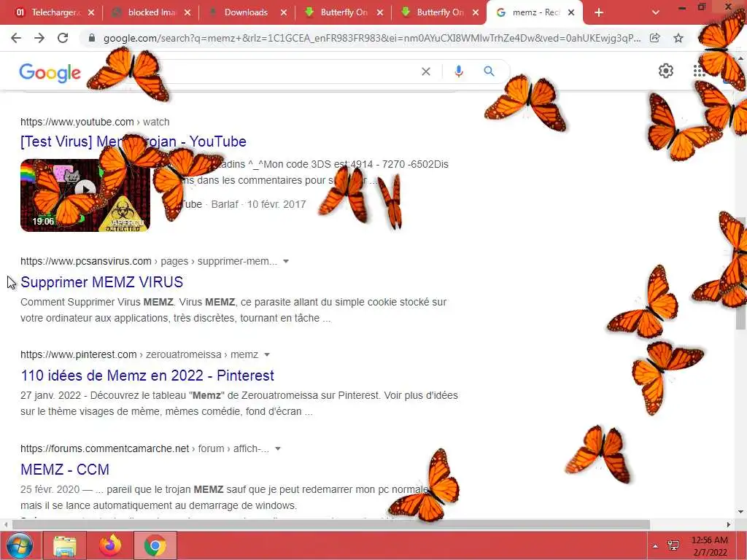Switch to the blocked Images tab
The image size is (747, 560).
(145, 13)
